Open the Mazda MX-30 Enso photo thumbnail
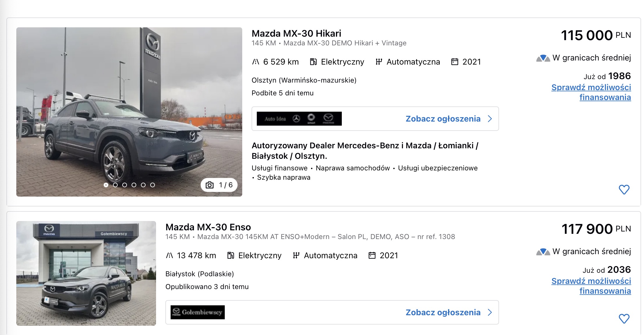 click(x=86, y=273)
